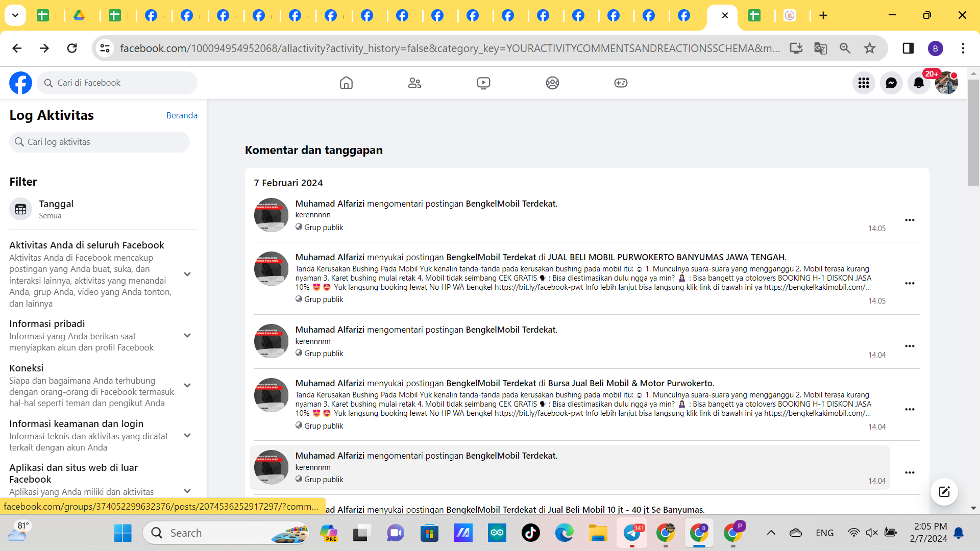Open the account profile picture menu
The width and height of the screenshot is (980, 551).
pos(946,83)
